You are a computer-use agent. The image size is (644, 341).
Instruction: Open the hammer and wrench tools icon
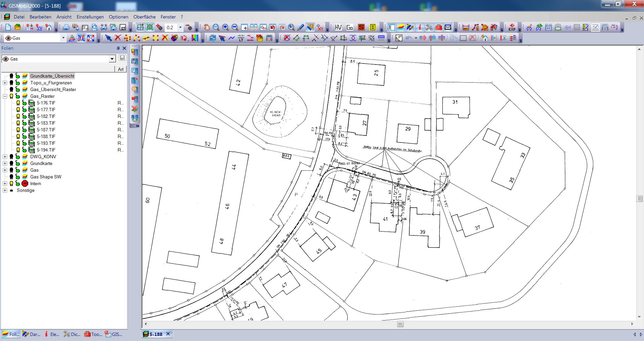click(x=429, y=28)
